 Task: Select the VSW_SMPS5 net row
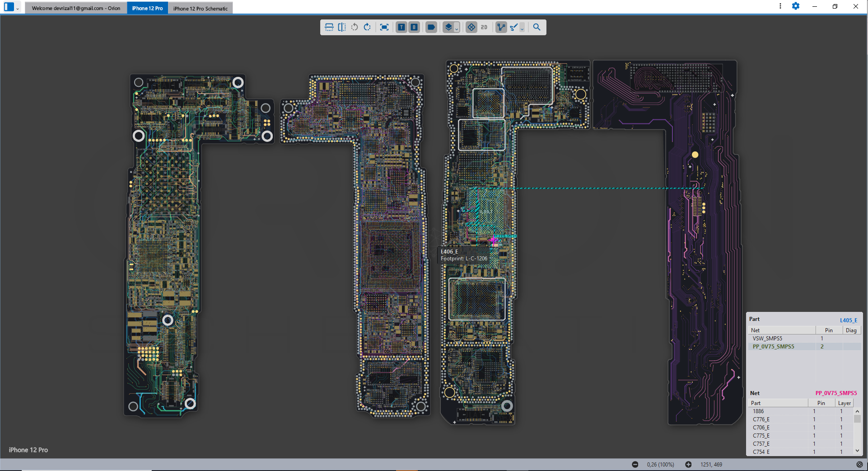[x=767, y=338]
